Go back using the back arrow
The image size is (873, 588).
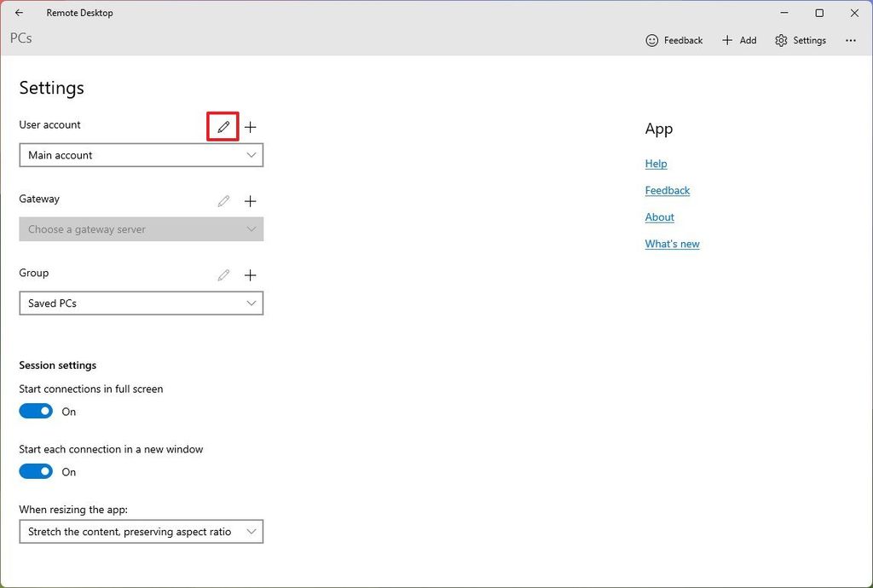pos(19,13)
